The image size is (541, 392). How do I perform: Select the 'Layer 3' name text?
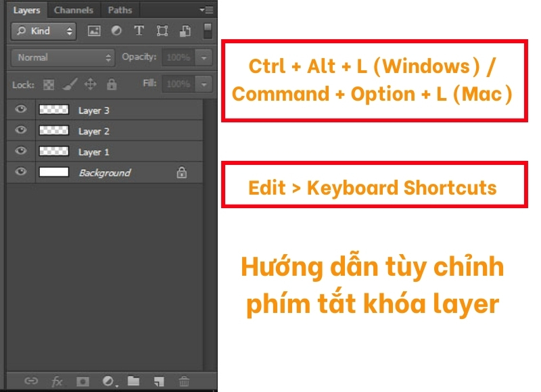pos(94,111)
